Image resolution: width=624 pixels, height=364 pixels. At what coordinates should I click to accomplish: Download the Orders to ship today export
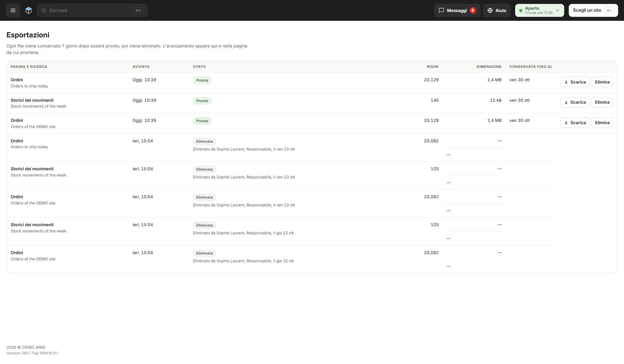click(x=575, y=82)
